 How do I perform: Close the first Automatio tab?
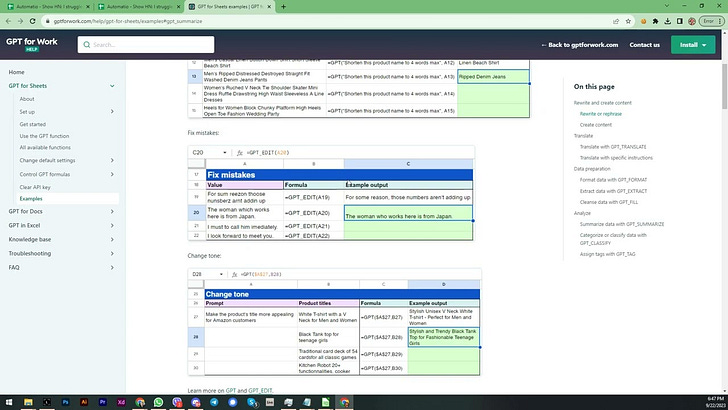(88, 7)
